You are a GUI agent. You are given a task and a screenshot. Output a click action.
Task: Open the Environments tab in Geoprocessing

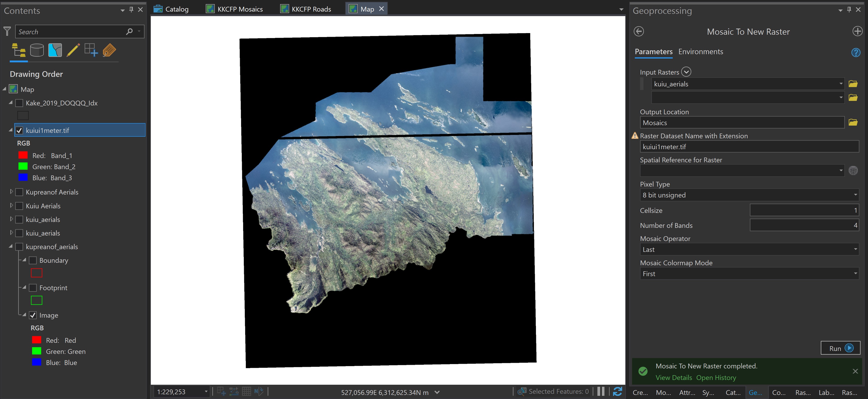point(701,51)
